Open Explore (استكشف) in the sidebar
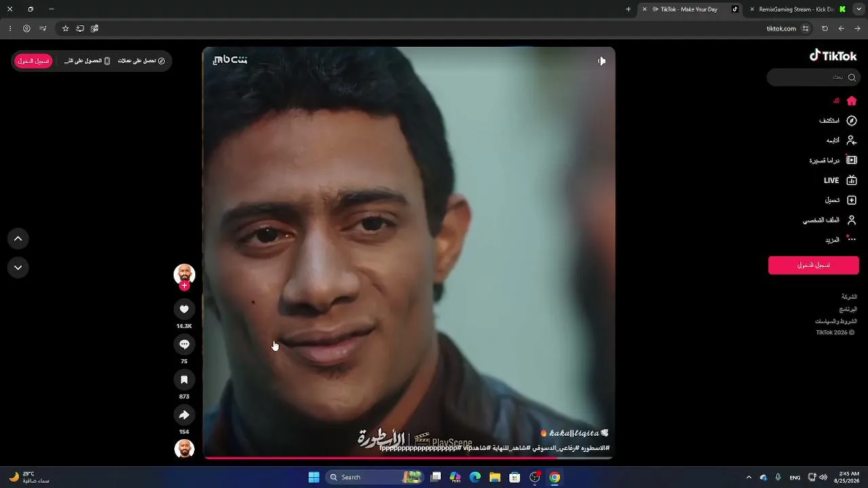 (x=837, y=121)
